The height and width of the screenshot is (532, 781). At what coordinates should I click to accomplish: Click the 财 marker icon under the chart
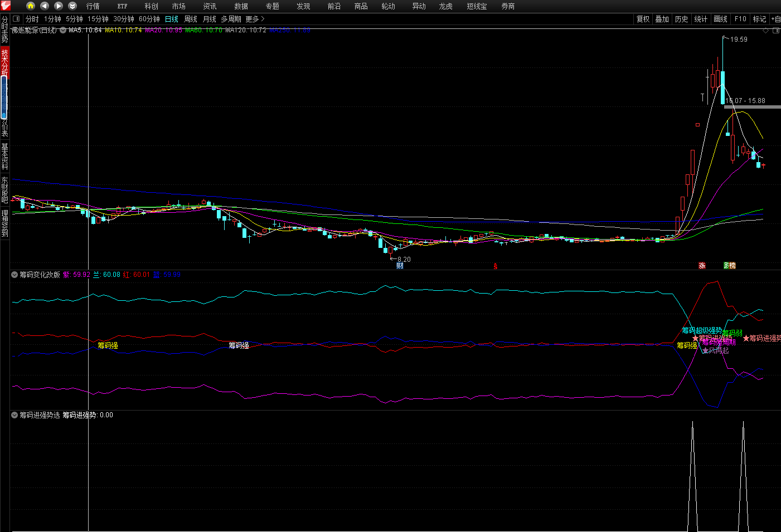click(400, 266)
